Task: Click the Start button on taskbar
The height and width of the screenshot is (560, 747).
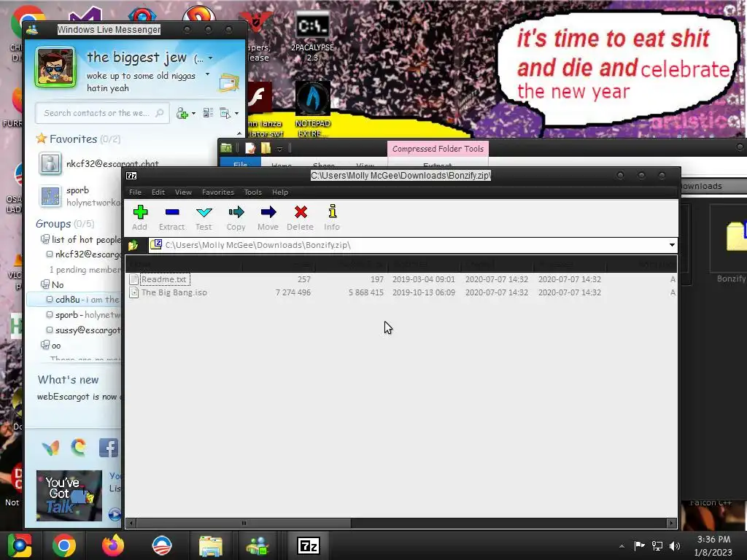Action: [20, 545]
